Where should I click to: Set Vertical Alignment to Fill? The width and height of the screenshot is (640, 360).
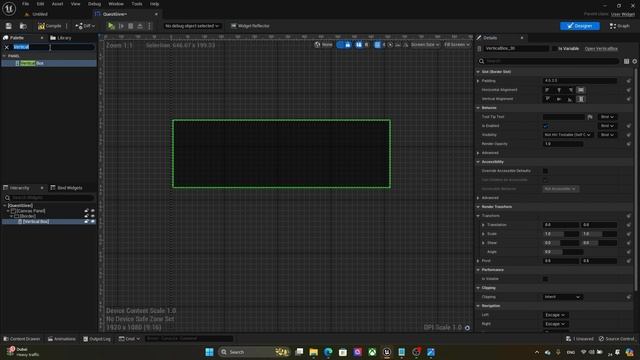click(581, 99)
